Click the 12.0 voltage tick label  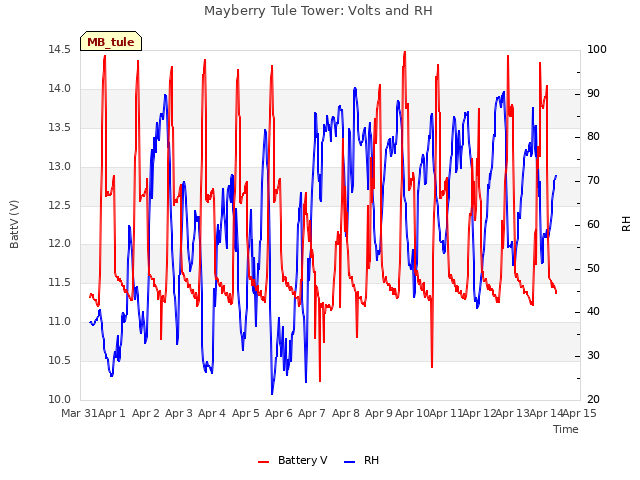pyautogui.click(x=60, y=244)
